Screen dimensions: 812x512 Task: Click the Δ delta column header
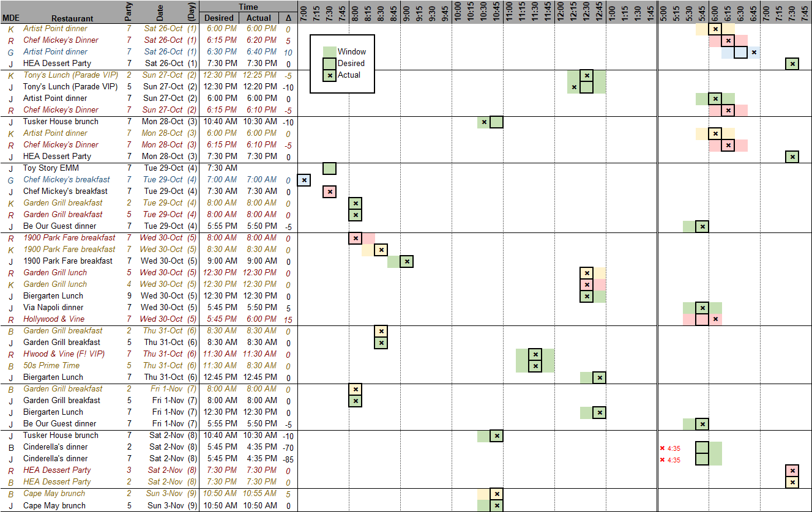click(288, 18)
